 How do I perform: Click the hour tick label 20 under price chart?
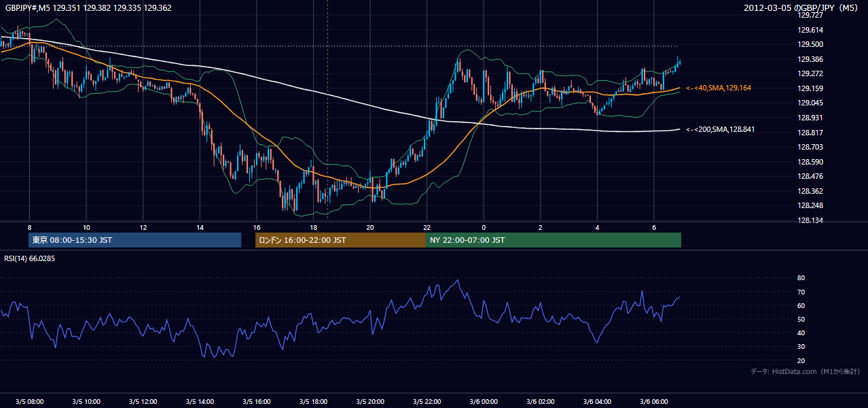(369, 227)
